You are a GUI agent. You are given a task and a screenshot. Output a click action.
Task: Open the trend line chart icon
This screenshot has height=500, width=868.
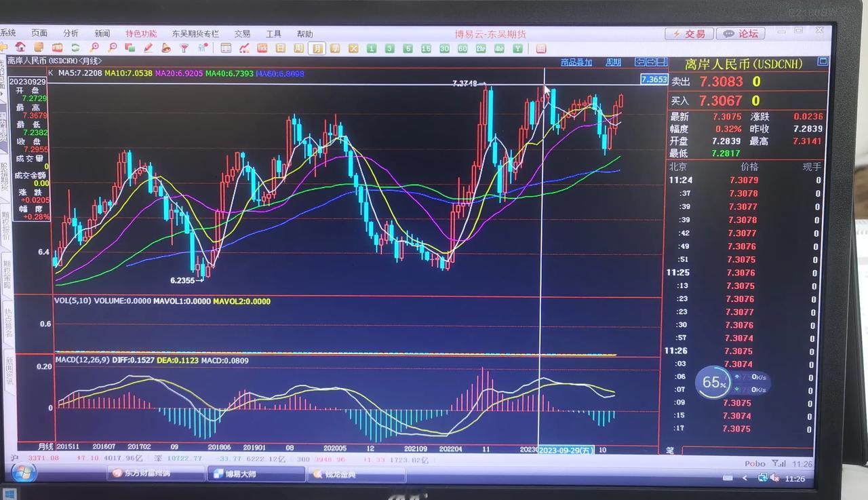(244, 48)
